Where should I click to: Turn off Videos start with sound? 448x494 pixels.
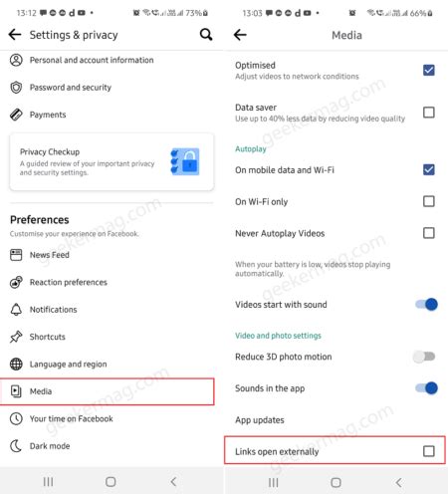(x=426, y=304)
